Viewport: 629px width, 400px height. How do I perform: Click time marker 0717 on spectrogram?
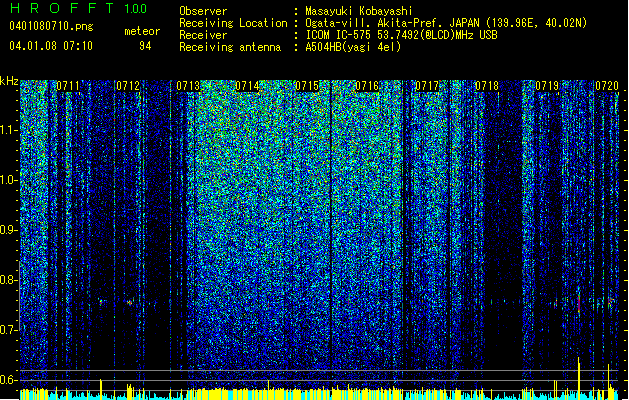[427, 86]
